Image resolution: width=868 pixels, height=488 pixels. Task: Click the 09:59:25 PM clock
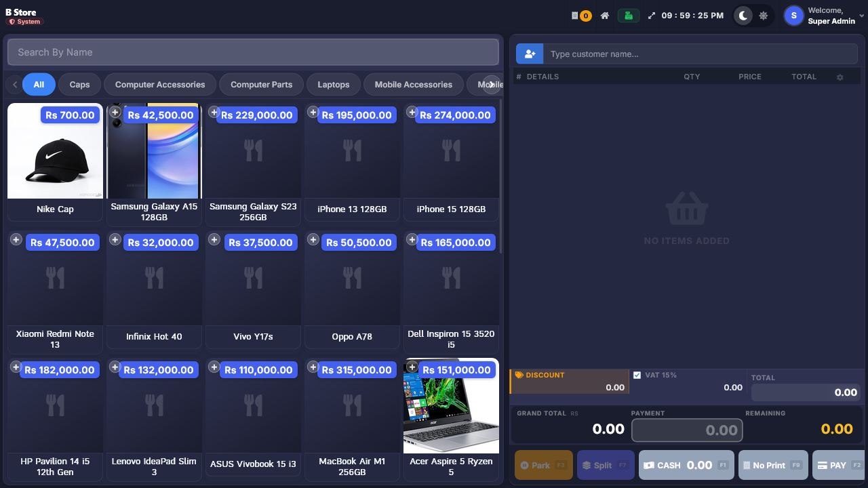(692, 16)
